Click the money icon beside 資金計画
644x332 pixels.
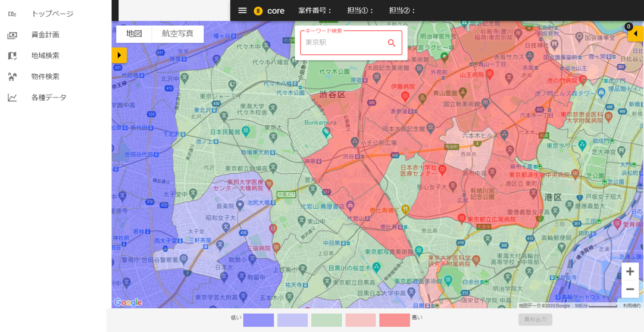[12, 35]
